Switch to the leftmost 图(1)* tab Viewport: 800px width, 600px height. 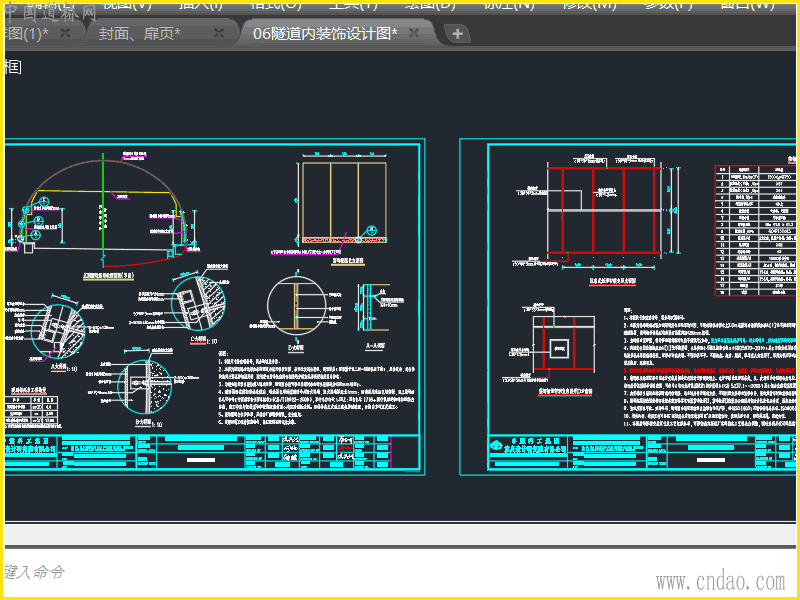click(x=26, y=34)
